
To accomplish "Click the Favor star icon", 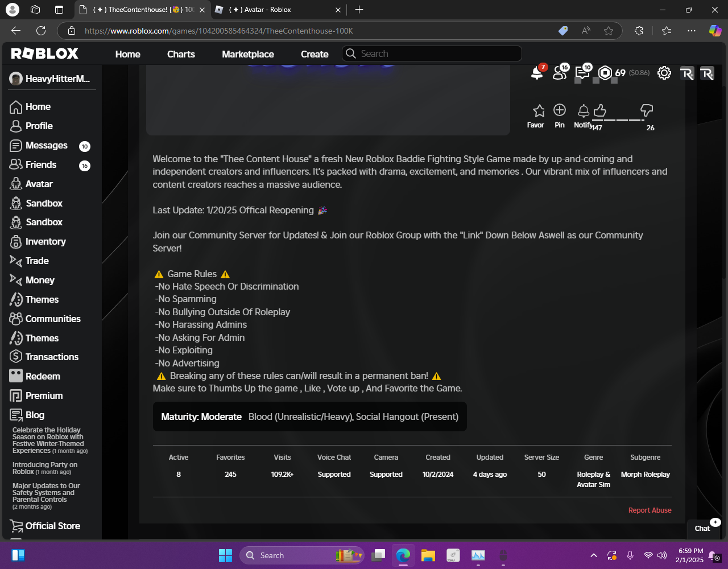I will pos(539,110).
